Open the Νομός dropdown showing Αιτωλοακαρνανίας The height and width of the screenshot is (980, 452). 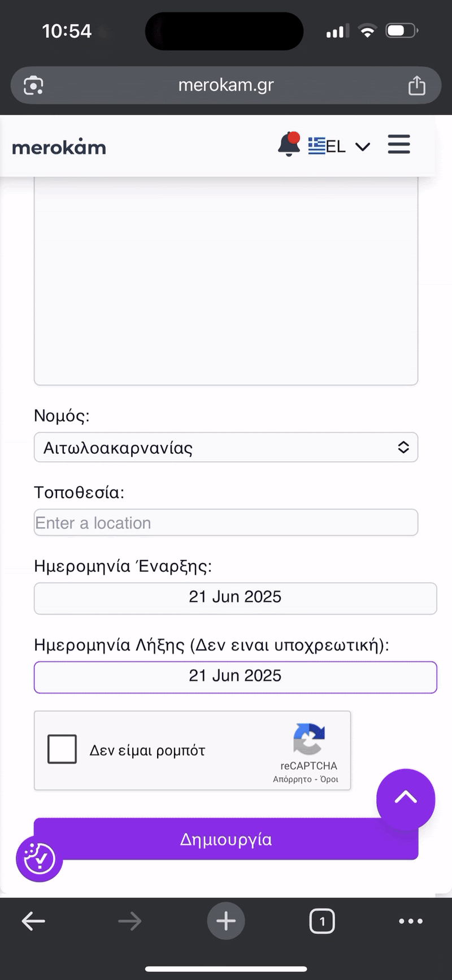(226, 447)
